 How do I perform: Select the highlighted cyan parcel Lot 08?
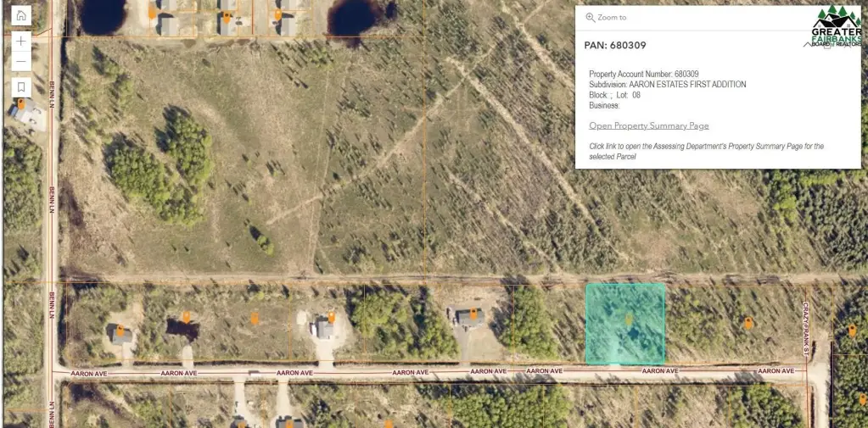625,324
